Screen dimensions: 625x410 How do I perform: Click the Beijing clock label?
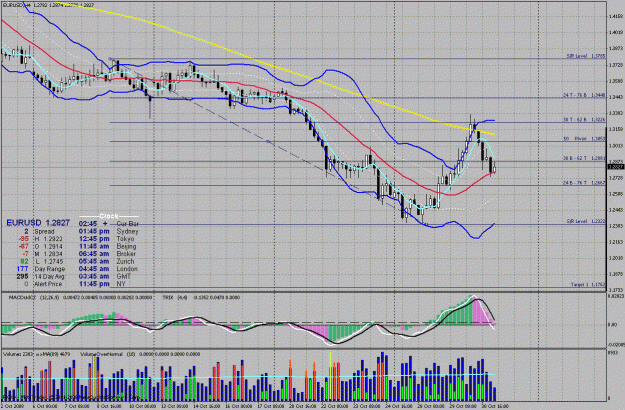(x=126, y=246)
